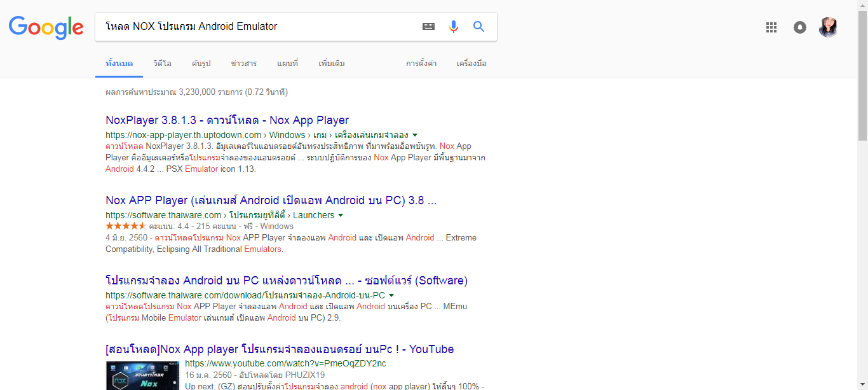The image size is (868, 390).
Task: Click the blue magnifier search button
Action: pyautogui.click(x=478, y=27)
